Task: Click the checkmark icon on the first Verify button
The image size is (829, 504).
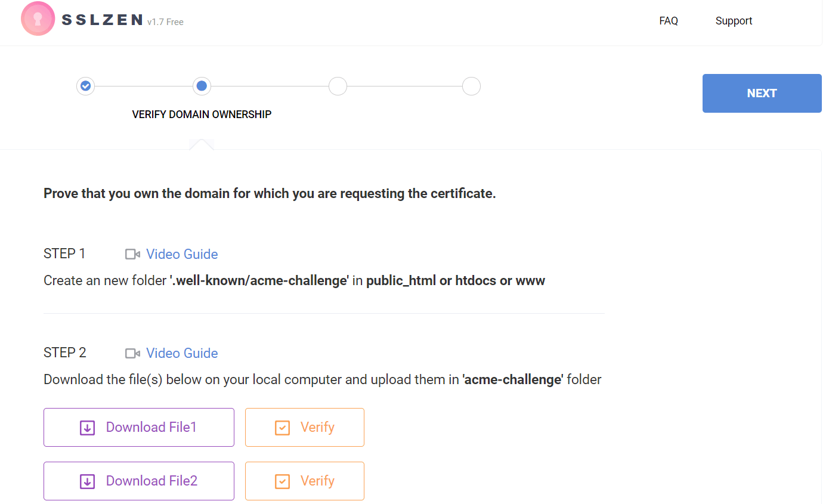Action: [x=282, y=428]
